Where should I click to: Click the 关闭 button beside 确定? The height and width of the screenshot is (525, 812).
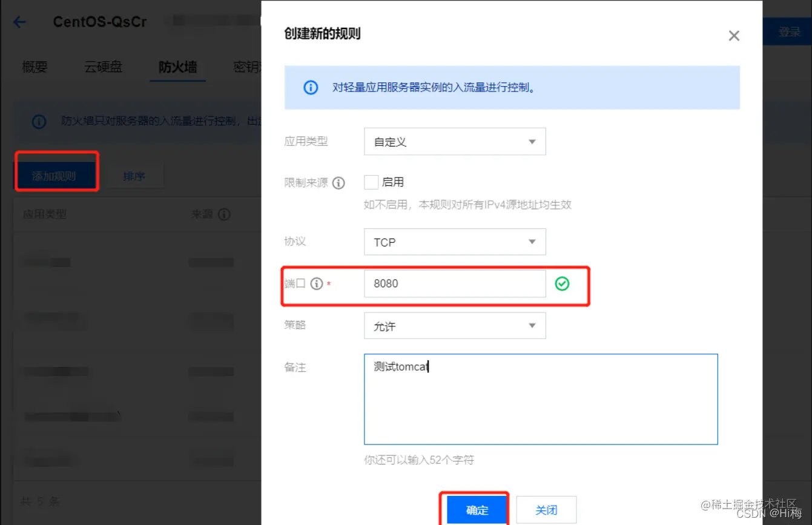(546, 509)
